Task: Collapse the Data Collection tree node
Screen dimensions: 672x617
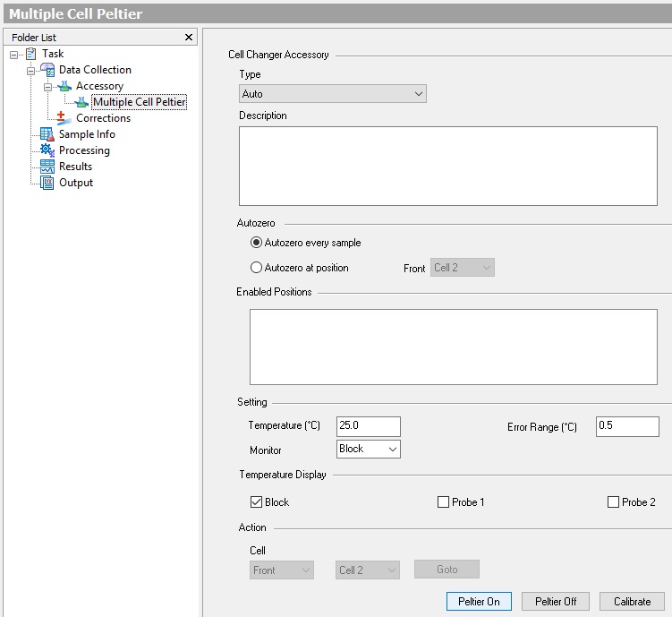Action: [31, 70]
